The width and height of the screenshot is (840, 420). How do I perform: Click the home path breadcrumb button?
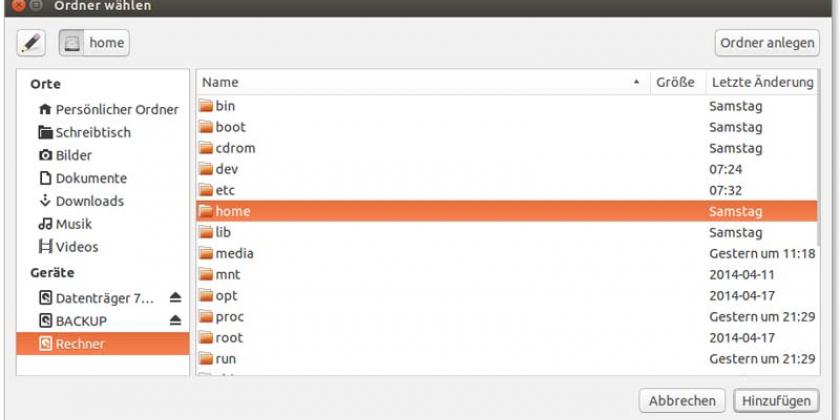tap(94, 43)
